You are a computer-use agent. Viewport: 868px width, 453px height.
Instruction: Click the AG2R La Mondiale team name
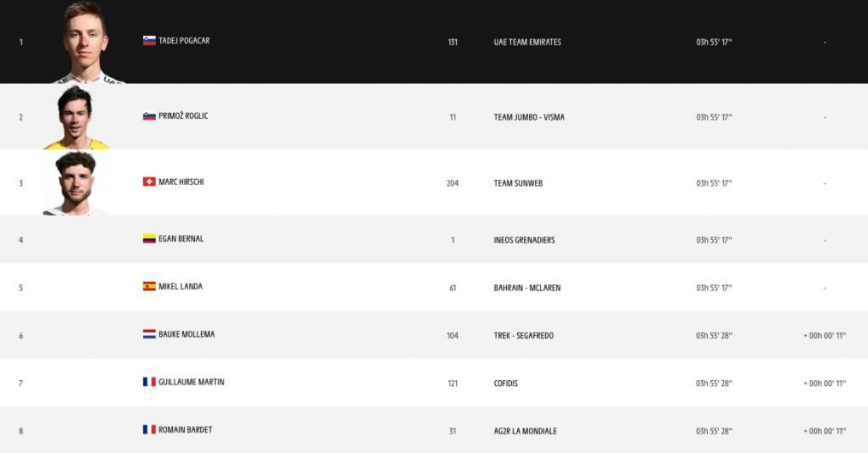click(x=526, y=431)
